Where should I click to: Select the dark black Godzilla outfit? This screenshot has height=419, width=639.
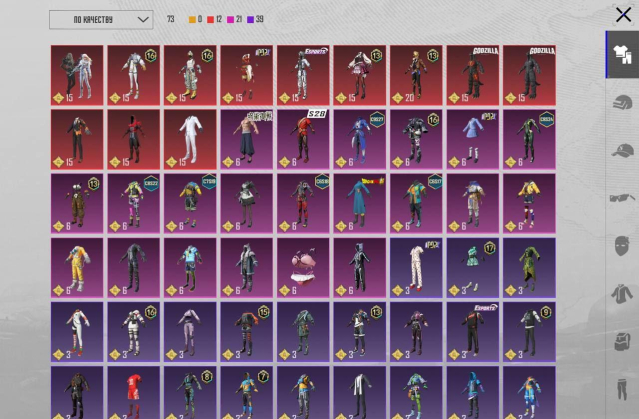(529, 75)
